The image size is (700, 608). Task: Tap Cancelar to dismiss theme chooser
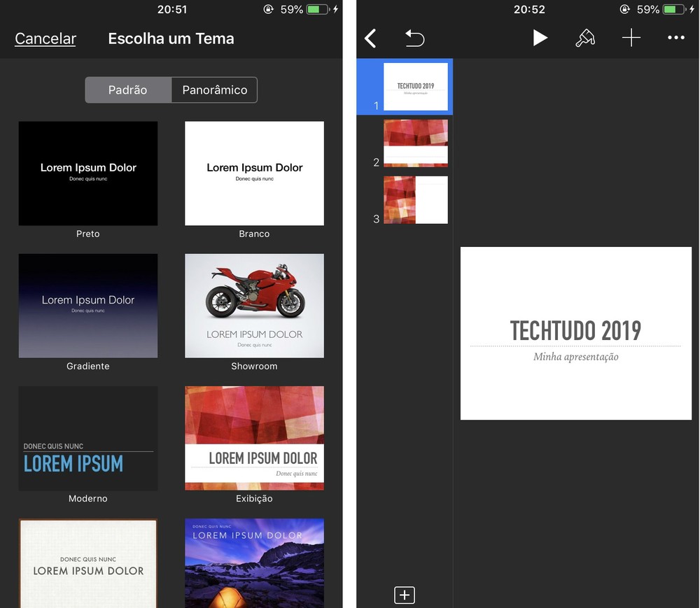(x=45, y=38)
